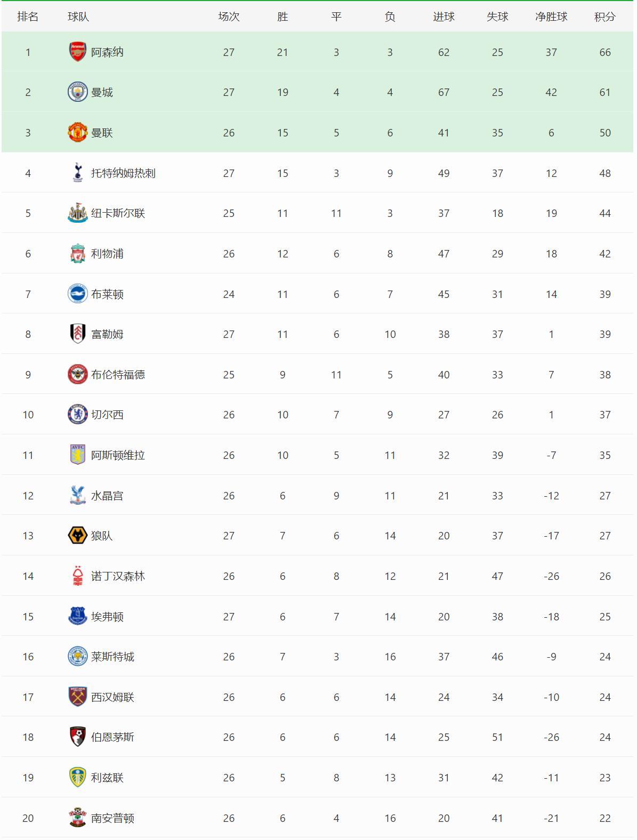The width and height of the screenshot is (637, 840).
Task: Select the 进球 column header
Action: 444,17
